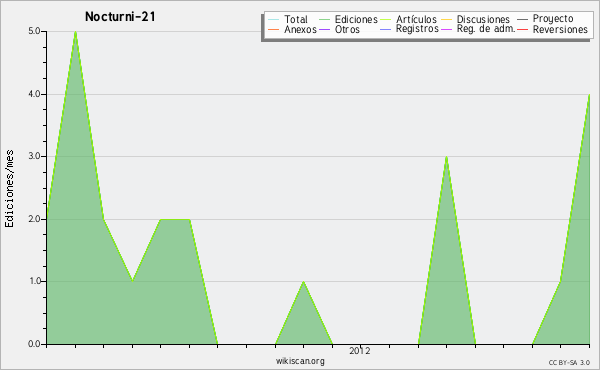The width and height of the screenshot is (600, 370).
Task: Click the Registros legend label
Action: [x=417, y=29]
